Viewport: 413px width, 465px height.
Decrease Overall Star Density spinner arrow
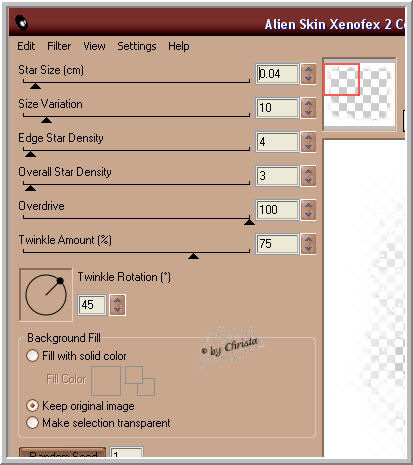308,181
